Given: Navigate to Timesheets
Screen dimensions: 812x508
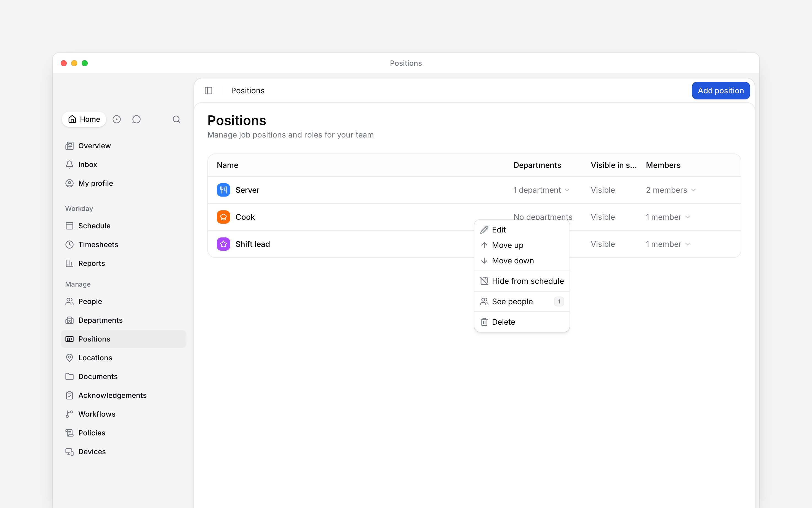Looking at the screenshot, I should pyautogui.click(x=124, y=245).
